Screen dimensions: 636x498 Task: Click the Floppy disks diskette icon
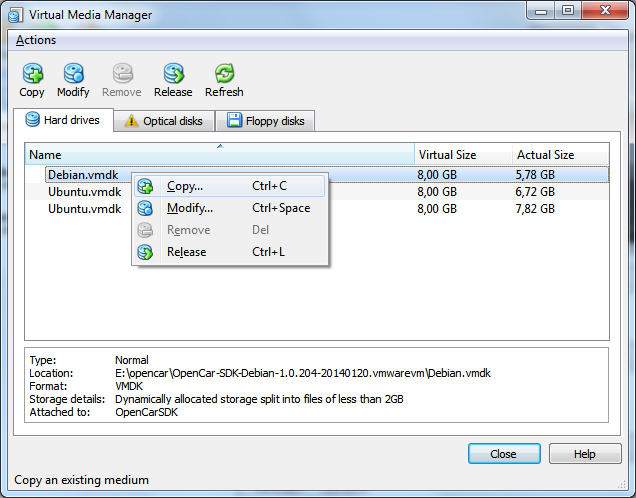pyautogui.click(x=234, y=120)
